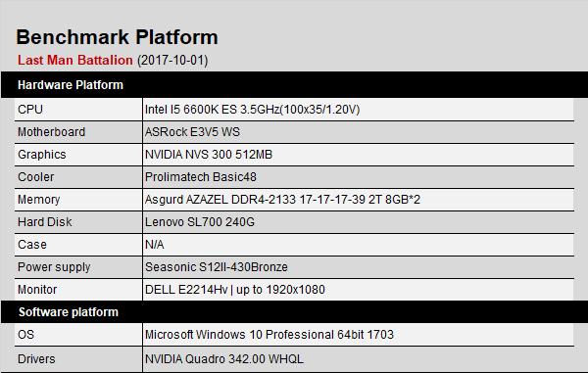Image resolution: width=588 pixels, height=373 pixels.
Task: Click the Prolimatech Basic48 entry
Action: pyautogui.click(x=201, y=177)
